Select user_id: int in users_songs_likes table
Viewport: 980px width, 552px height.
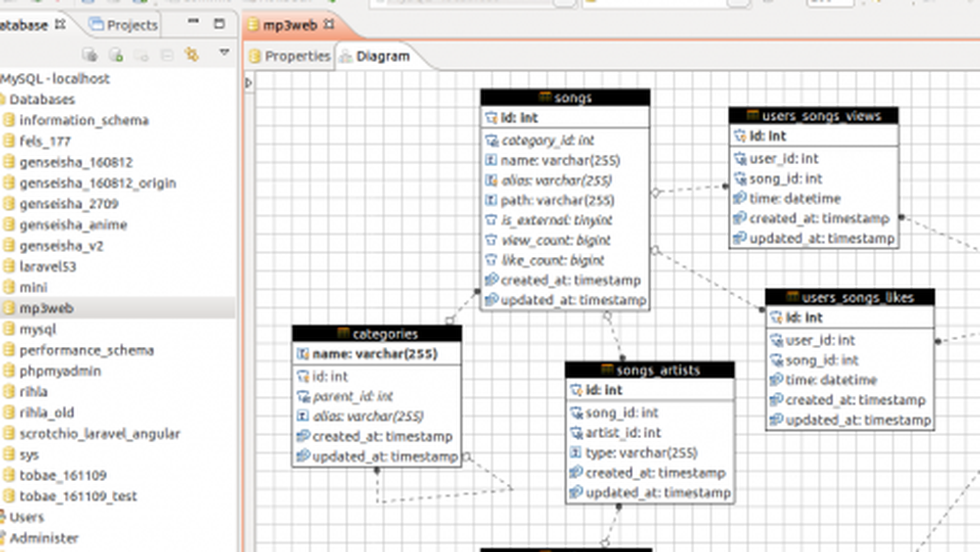click(820, 340)
